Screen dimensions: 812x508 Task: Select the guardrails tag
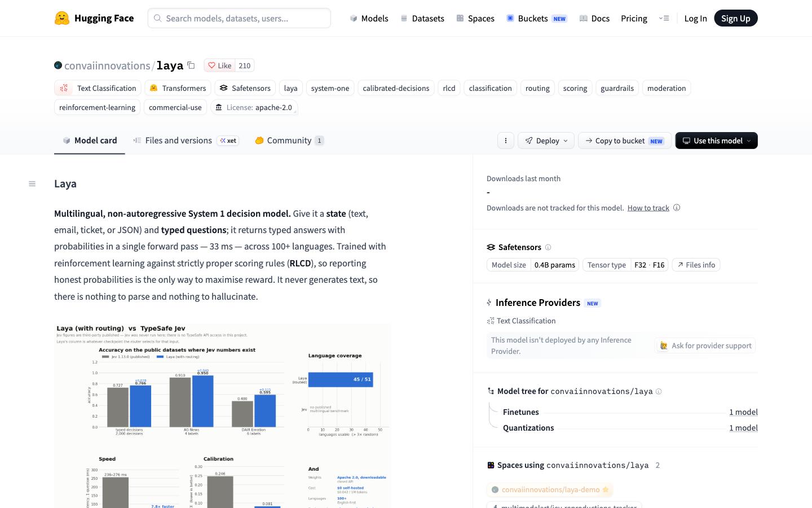617,88
